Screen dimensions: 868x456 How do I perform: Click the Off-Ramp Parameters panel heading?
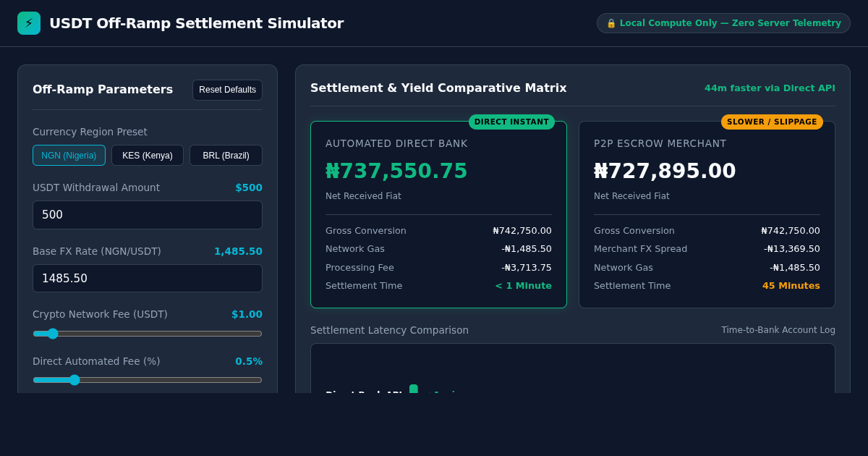click(x=103, y=90)
